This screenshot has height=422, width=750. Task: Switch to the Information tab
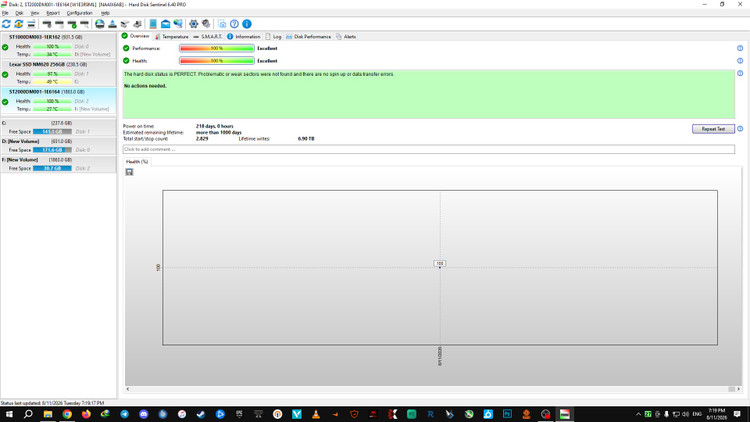coord(243,36)
